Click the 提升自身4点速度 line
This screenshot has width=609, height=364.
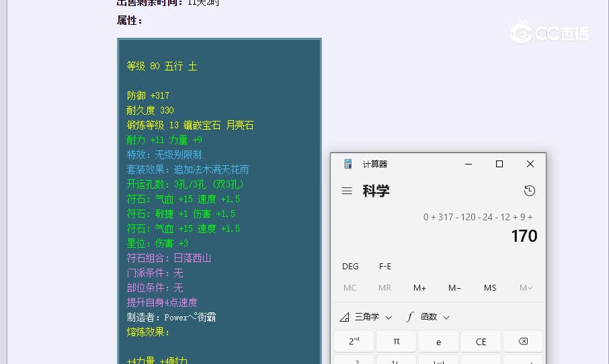(162, 302)
